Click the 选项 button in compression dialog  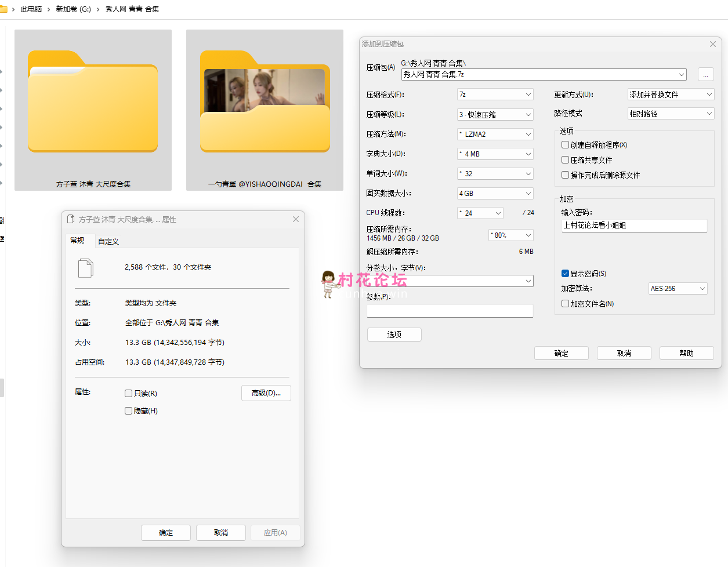point(394,335)
